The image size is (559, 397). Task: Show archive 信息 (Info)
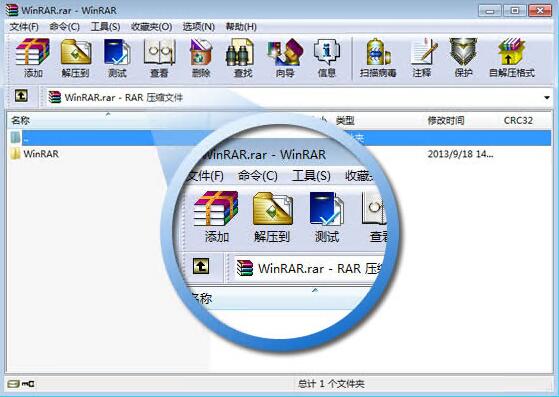point(327,58)
